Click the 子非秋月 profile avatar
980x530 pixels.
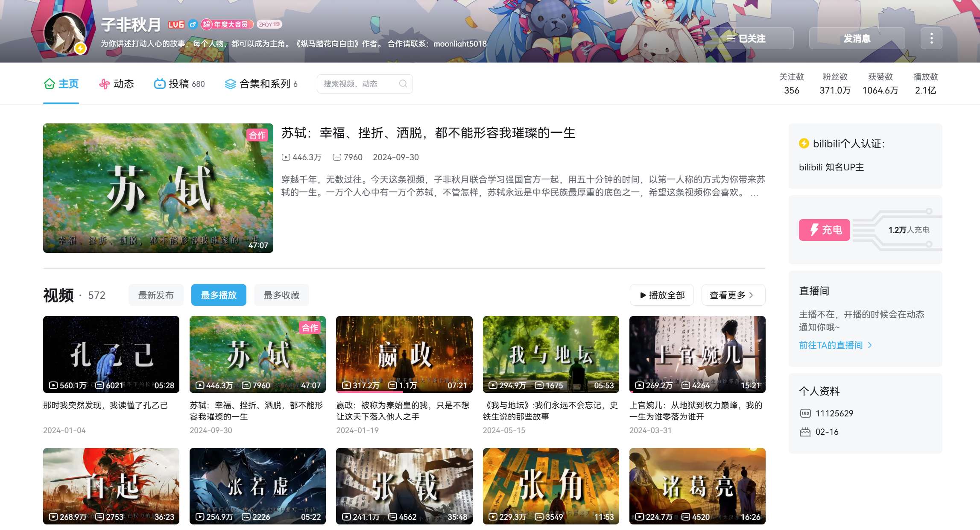click(65, 34)
